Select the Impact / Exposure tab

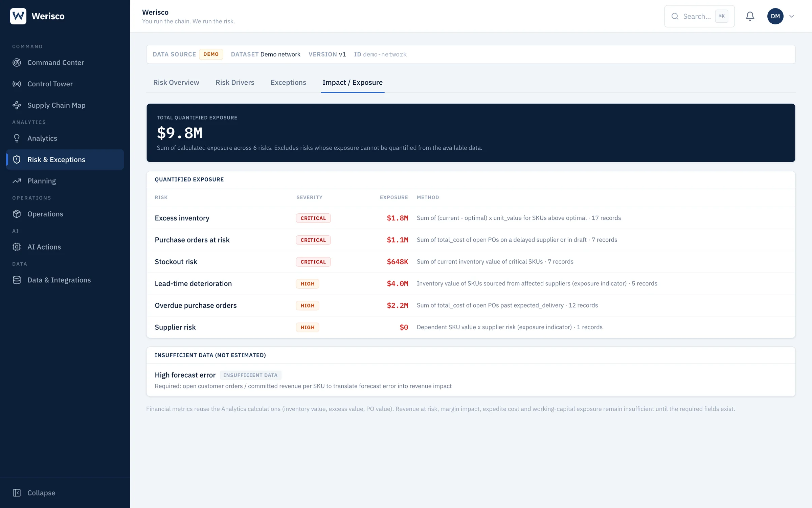[x=353, y=82]
